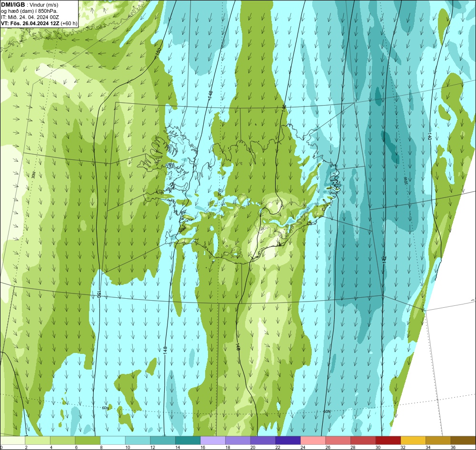Click the 140 height contour label
The image size is (476, 450).
(x=429, y=136)
